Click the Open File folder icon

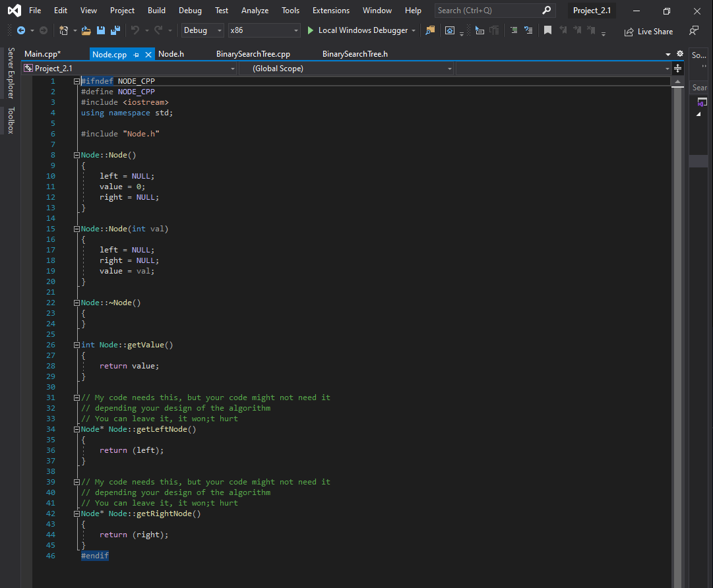coord(86,30)
